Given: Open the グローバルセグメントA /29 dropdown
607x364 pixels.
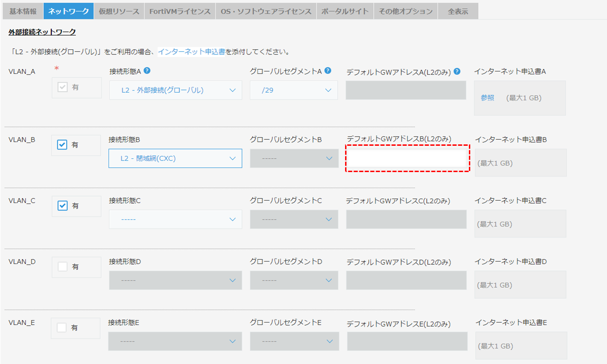Looking at the screenshot, I should pyautogui.click(x=294, y=90).
